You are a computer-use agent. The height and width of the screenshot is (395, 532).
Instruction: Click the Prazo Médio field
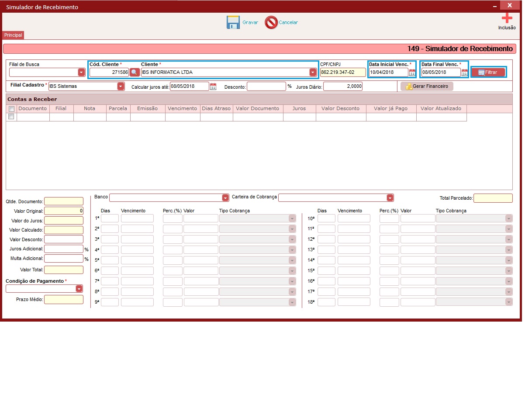tap(64, 300)
